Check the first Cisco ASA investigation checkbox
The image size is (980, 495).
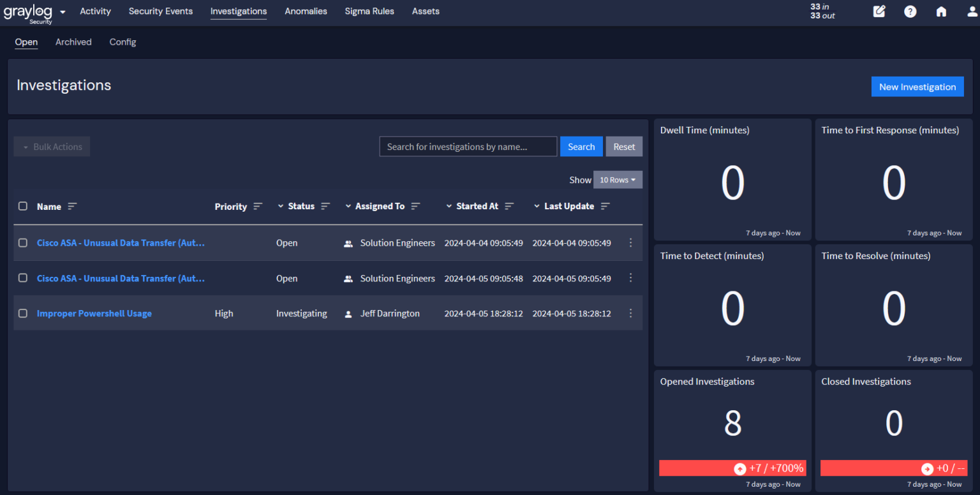coord(23,242)
